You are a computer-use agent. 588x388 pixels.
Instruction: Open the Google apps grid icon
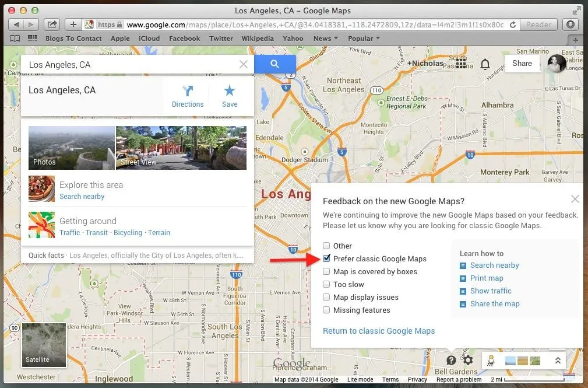pyautogui.click(x=461, y=64)
